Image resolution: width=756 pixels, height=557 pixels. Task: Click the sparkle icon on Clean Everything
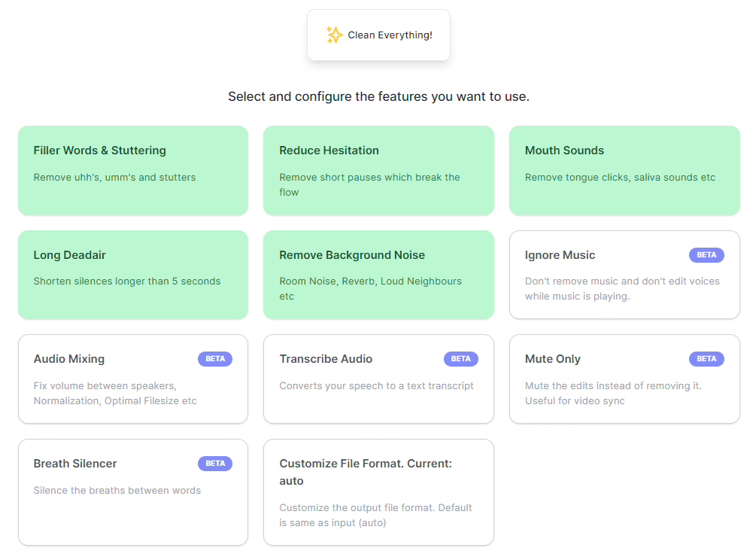tap(334, 35)
